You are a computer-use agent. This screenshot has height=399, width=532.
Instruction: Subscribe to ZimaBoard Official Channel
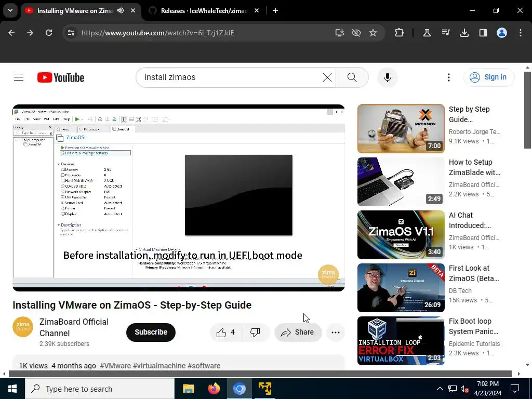pos(151,332)
